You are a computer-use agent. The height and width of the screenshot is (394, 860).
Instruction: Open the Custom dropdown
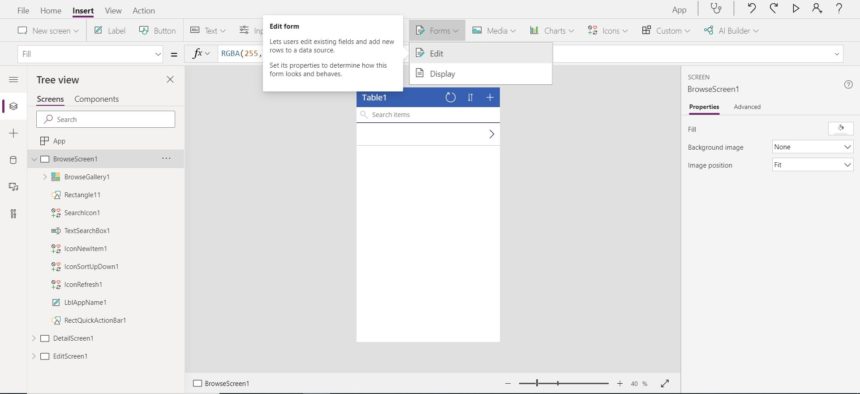[x=666, y=31]
